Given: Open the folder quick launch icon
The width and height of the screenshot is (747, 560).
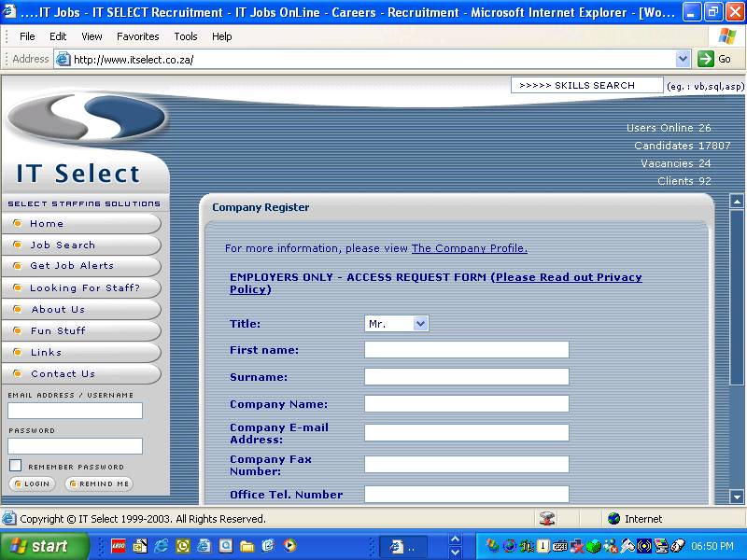Looking at the screenshot, I should click(247, 546).
